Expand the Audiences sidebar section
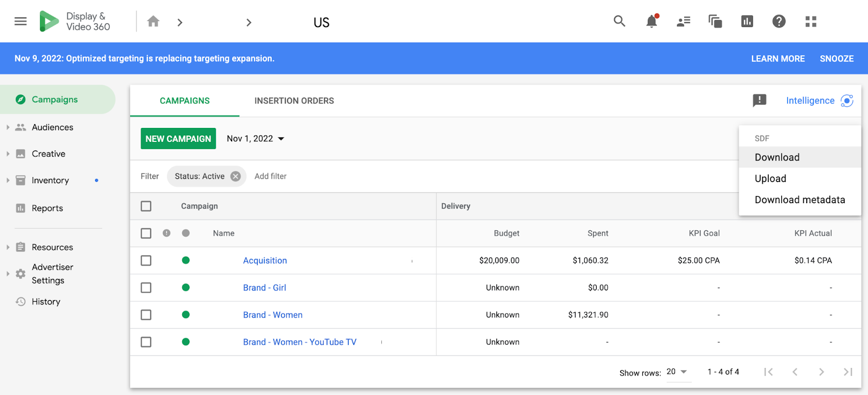Image resolution: width=868 pixels, height=395 pixels. [x=8, y=127]
